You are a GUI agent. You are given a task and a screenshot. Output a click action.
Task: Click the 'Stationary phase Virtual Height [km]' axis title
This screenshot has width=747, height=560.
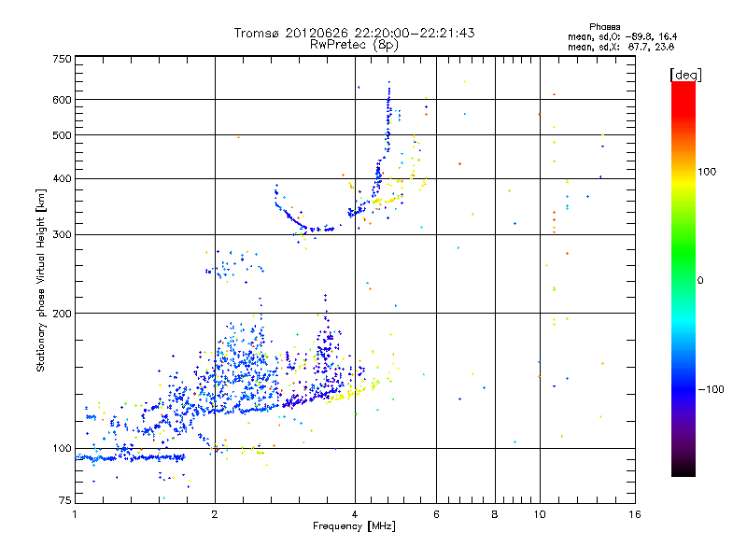coord(41,281)
